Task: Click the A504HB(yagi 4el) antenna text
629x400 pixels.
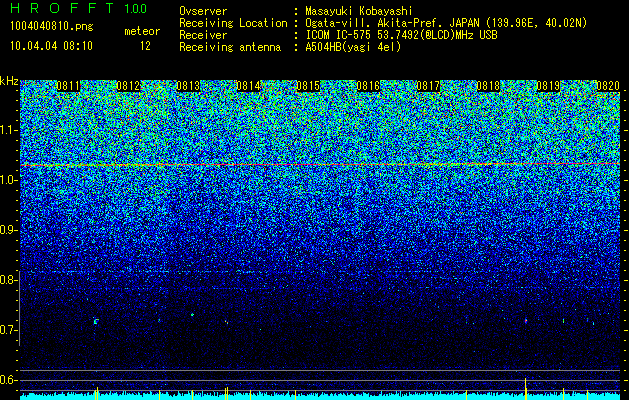Action: point(353,47)
